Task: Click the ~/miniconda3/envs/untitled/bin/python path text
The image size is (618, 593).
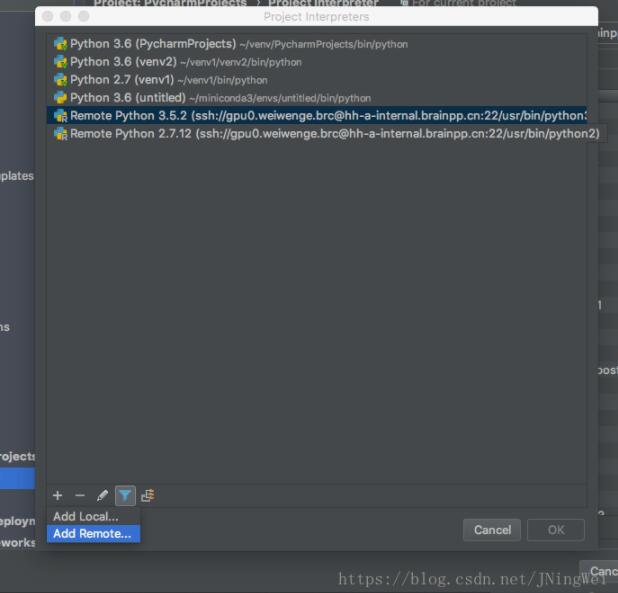Action: tap(280, 98)
